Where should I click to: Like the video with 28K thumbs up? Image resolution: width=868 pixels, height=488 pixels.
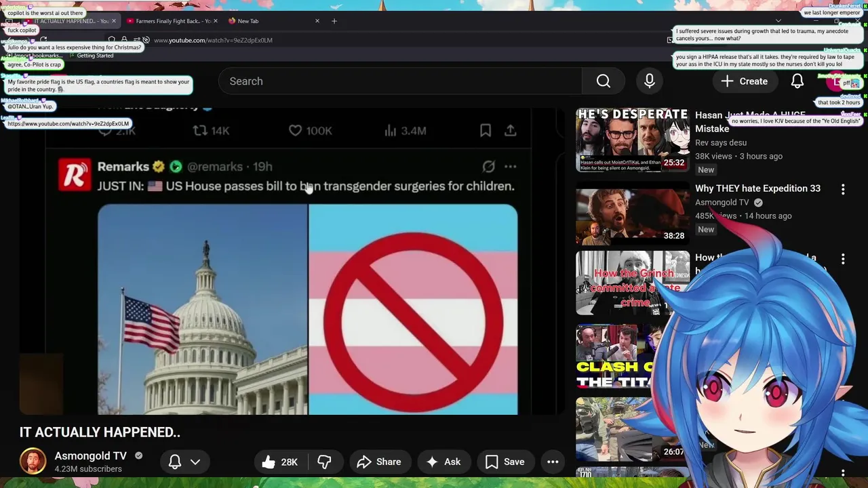point(280,462)
